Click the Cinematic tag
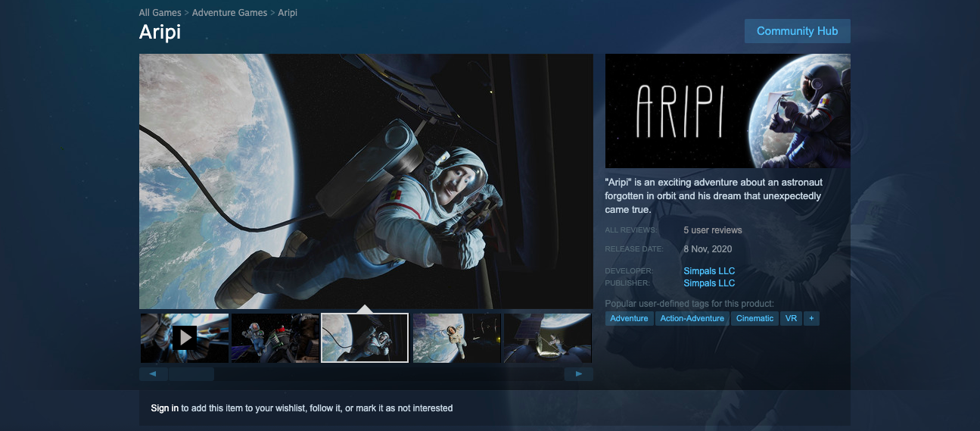The image size is (980, 431). (755, 318)
